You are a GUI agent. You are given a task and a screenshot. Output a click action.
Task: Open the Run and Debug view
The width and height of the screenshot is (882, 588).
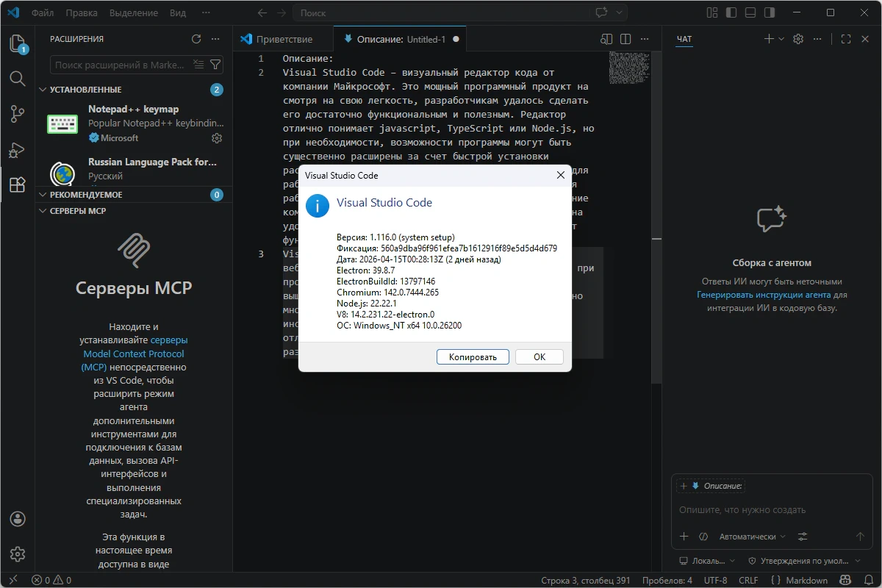coord(18,149)
